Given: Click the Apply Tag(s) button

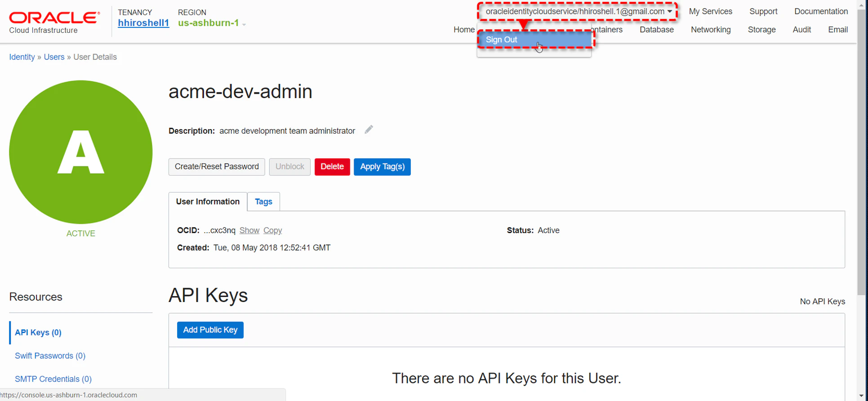Looking at the screenshot, I should tap(382, 167).
